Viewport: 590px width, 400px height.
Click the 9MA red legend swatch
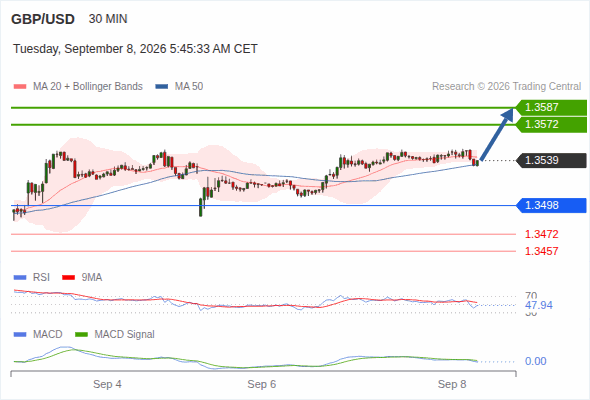68,278
